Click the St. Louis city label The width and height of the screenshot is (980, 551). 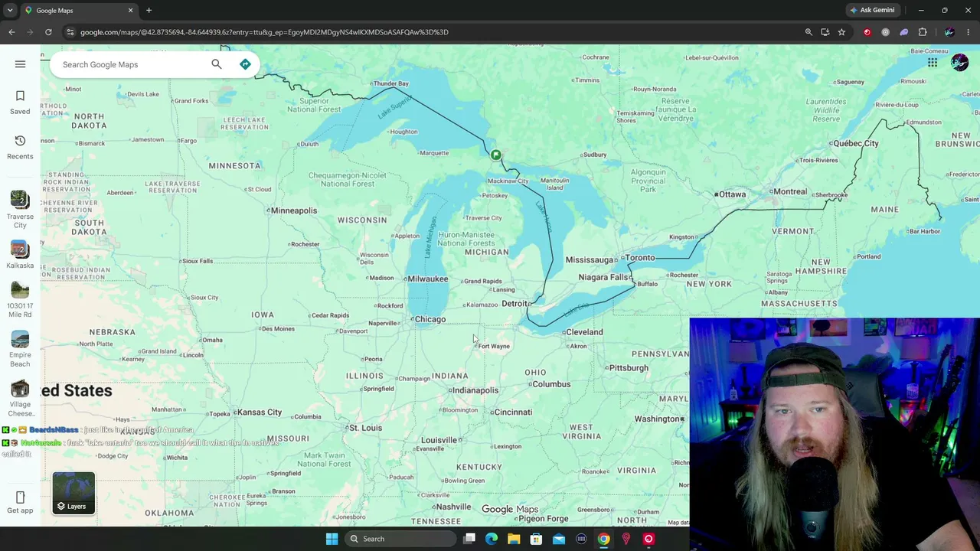pyautogui.click(x=365, y=428)
